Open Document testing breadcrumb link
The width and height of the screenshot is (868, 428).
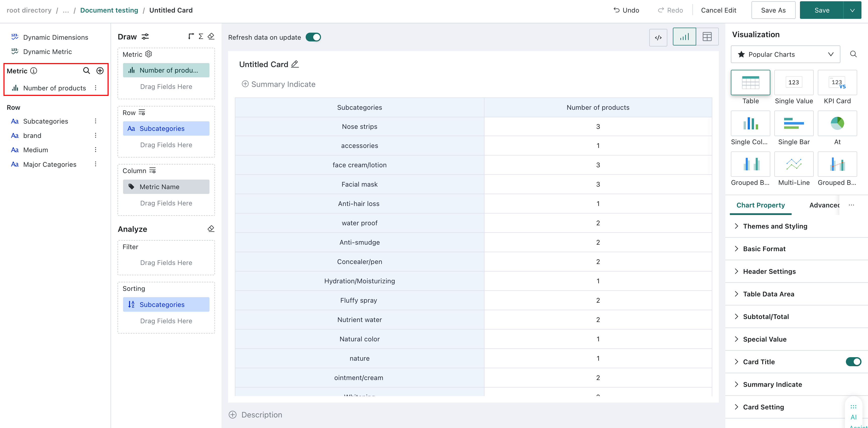tap(109, 10)
